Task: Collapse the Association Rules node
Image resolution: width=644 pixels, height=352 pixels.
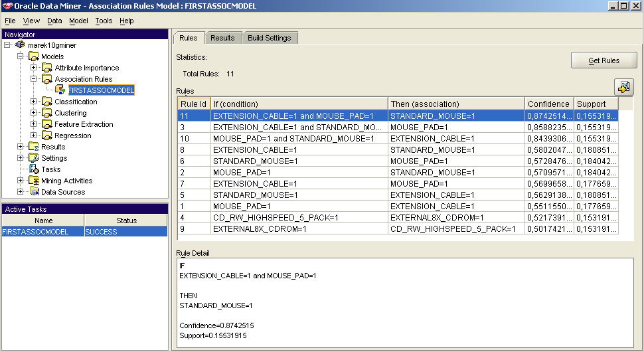Action: click(34, 79)
